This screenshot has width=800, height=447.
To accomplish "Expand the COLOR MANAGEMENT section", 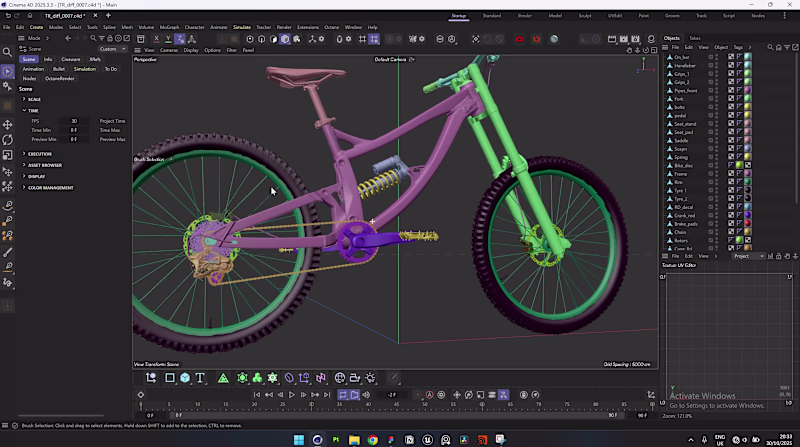I will click(24, 187).
